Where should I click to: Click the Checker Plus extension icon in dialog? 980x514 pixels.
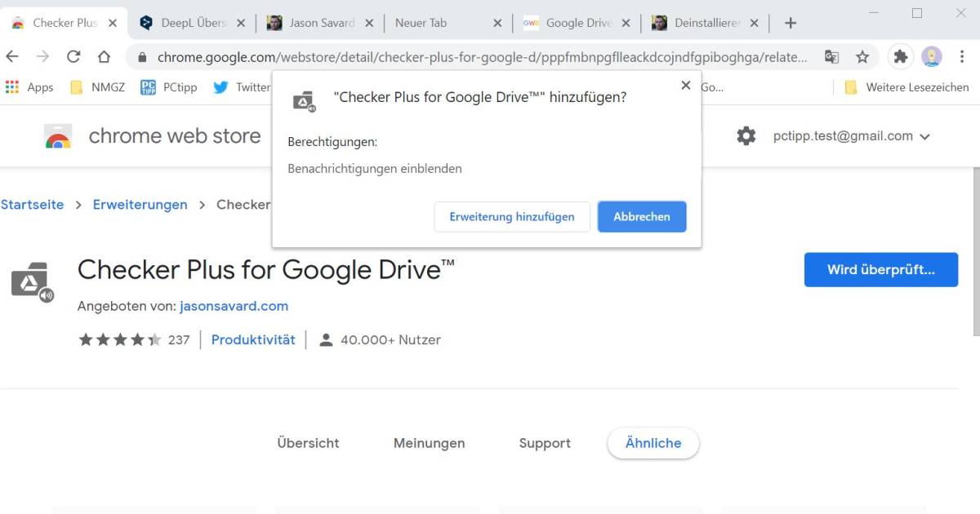(301, 100)
